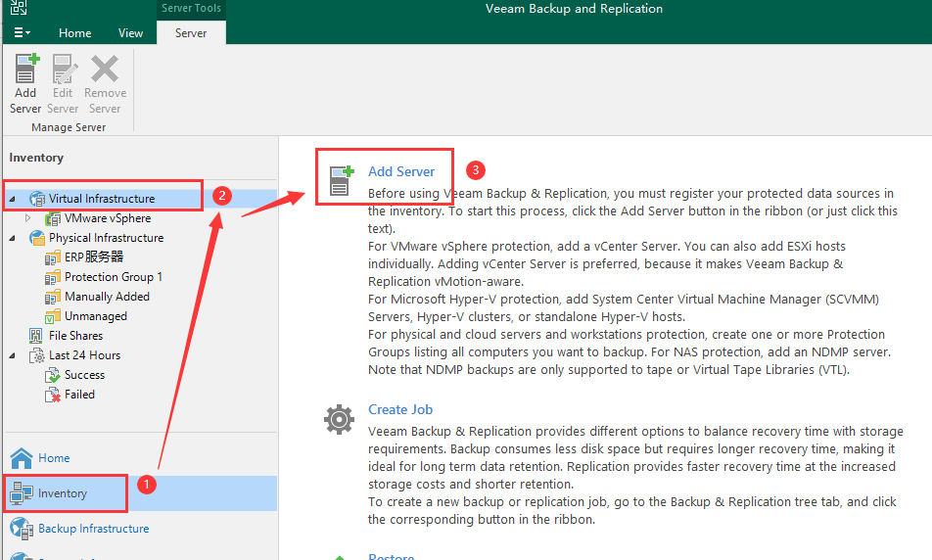Select Protection Group 1 tree item
The image size is (932, 560).
113,277
